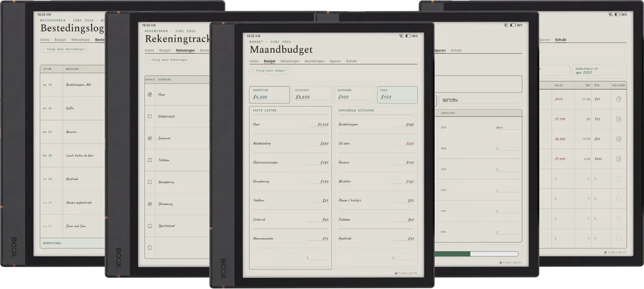Click the Autobetaling amount $260
This screenshot has height=289, width=644.
(x=324, y=144)
